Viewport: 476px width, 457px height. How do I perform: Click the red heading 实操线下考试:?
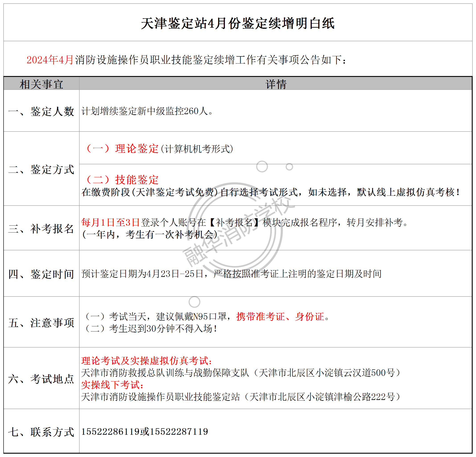(113, 385)
